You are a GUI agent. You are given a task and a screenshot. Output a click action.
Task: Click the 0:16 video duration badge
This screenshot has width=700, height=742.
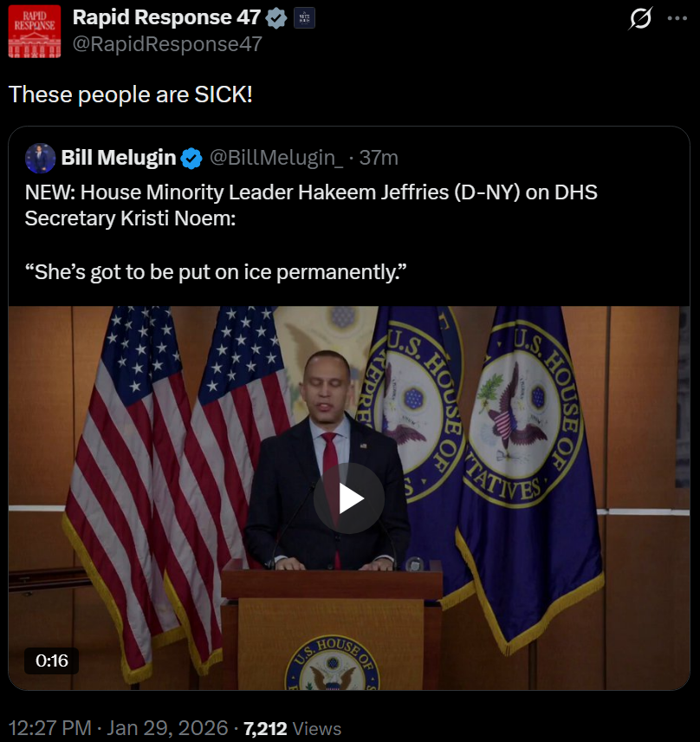pos(52,661)
